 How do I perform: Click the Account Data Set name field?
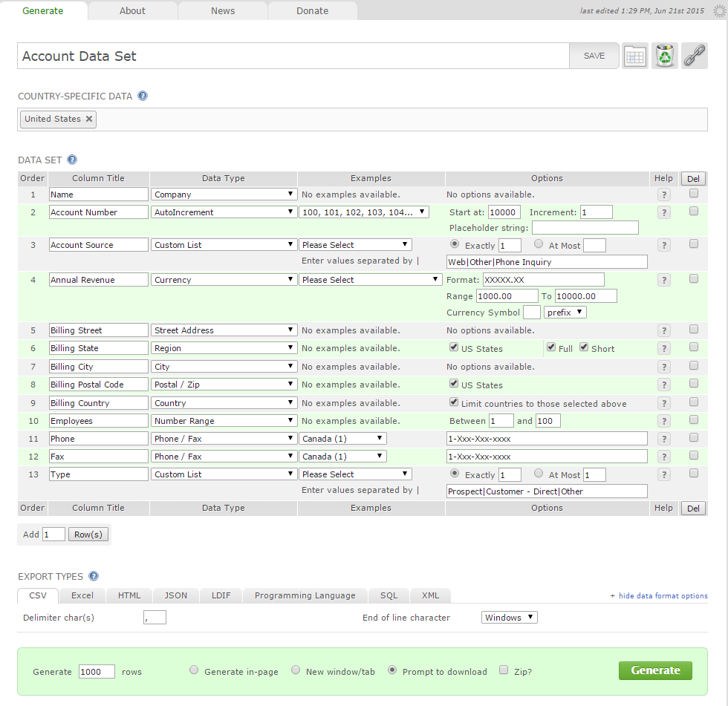[x=293, y=56]
